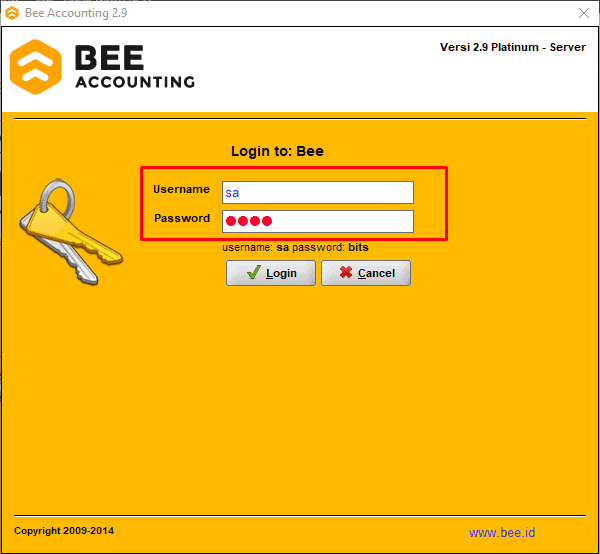Click the Password label

182,218
